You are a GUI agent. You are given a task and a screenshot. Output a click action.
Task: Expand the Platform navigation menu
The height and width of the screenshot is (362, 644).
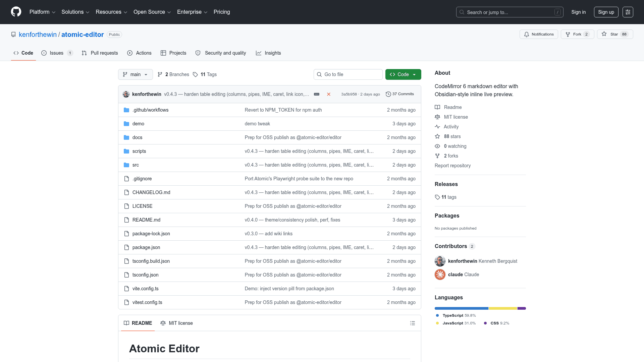pyautogui.click(x=42, y=12)
